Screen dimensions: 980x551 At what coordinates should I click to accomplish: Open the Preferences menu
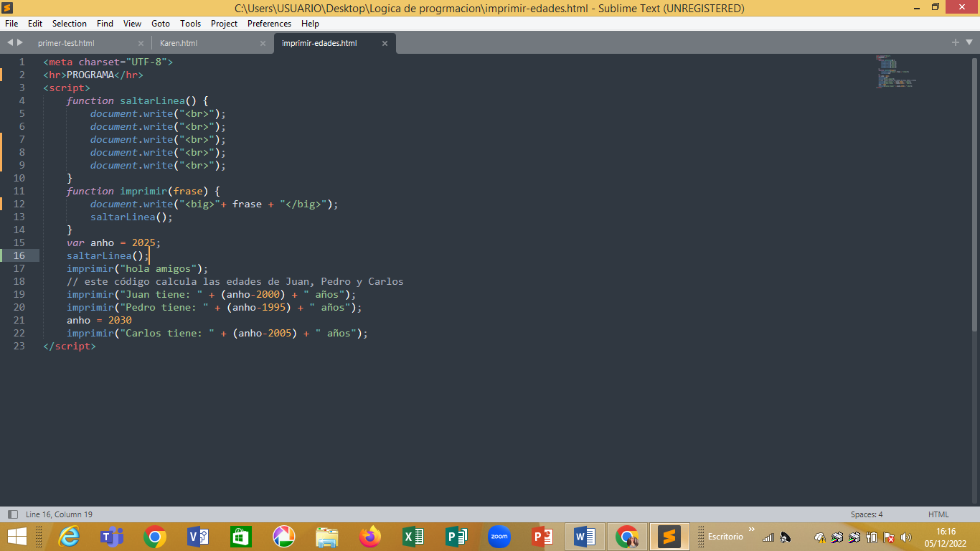[270, 24]
